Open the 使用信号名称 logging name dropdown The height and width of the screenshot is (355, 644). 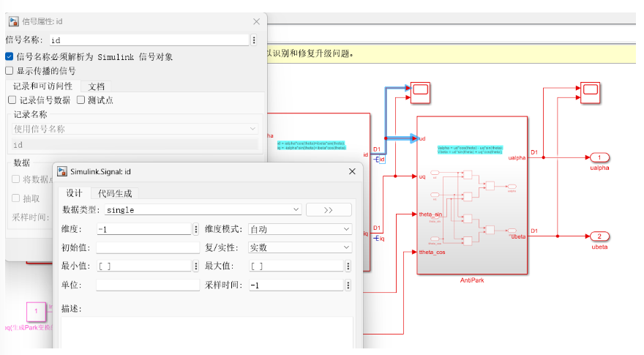coord(135,129)
